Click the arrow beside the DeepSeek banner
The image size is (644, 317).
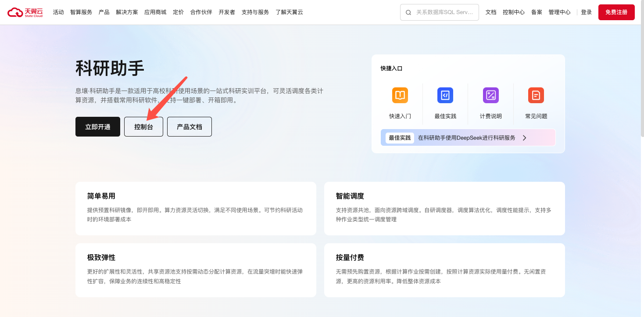524,138
